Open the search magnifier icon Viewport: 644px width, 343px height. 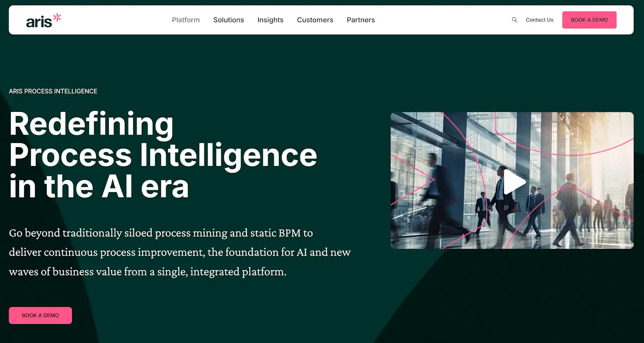tap(514, 20)
